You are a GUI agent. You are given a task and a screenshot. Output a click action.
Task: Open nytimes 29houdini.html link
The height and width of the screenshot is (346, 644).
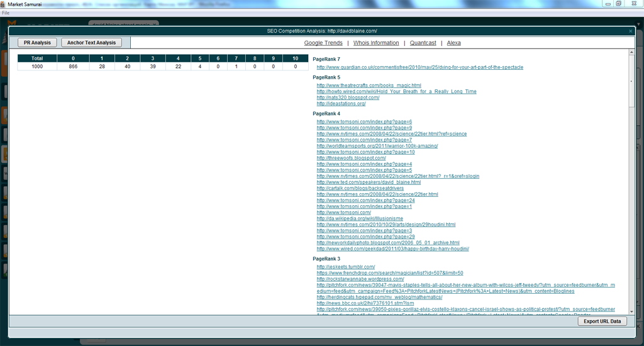point(386,225)
